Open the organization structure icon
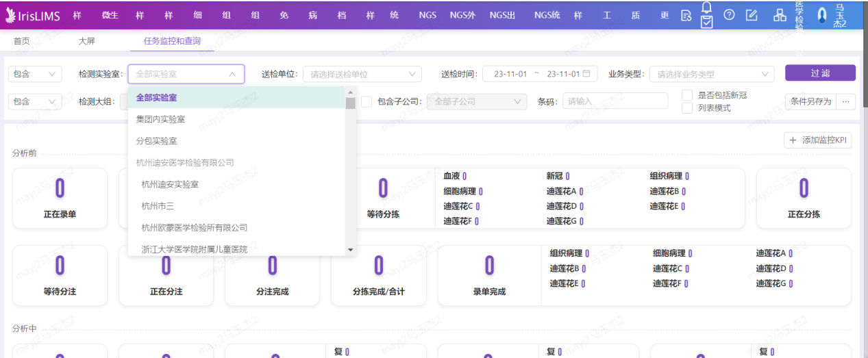The width and height of the screenshot is (868, 358). pyautogui.click(x=780, y=15)
